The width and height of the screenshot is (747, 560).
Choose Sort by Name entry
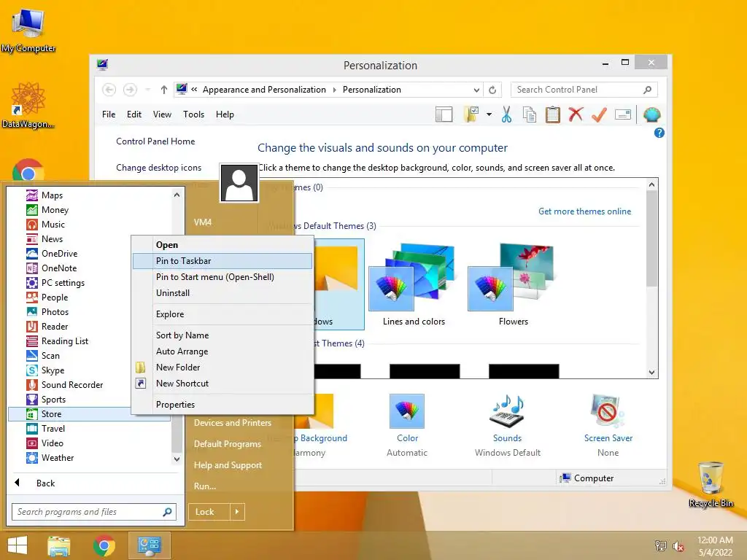(x=222, y=335)
